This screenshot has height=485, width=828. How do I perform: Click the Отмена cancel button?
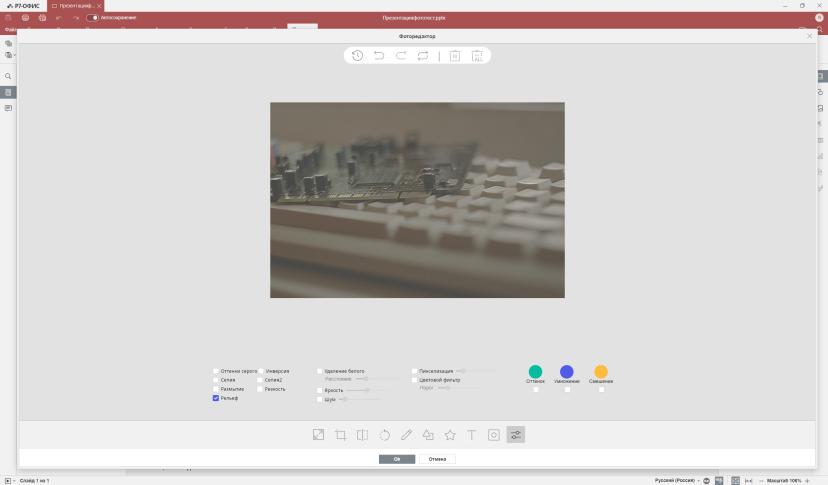pos(437,459)
